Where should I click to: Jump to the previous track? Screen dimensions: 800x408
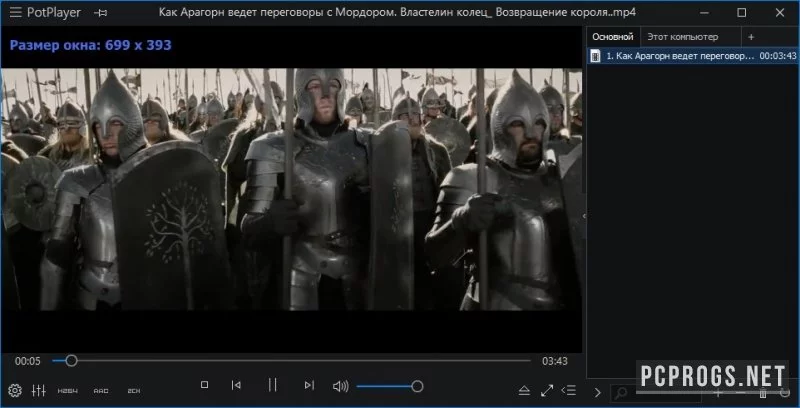(x=236, y=385)
